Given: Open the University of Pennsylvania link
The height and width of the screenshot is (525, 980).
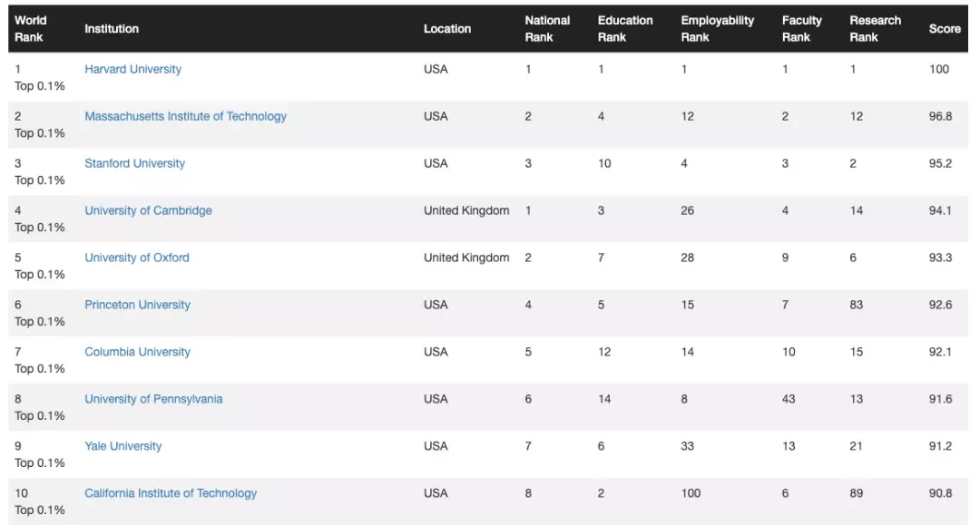Looking at the screenshot, I should [x=153, y=399].
